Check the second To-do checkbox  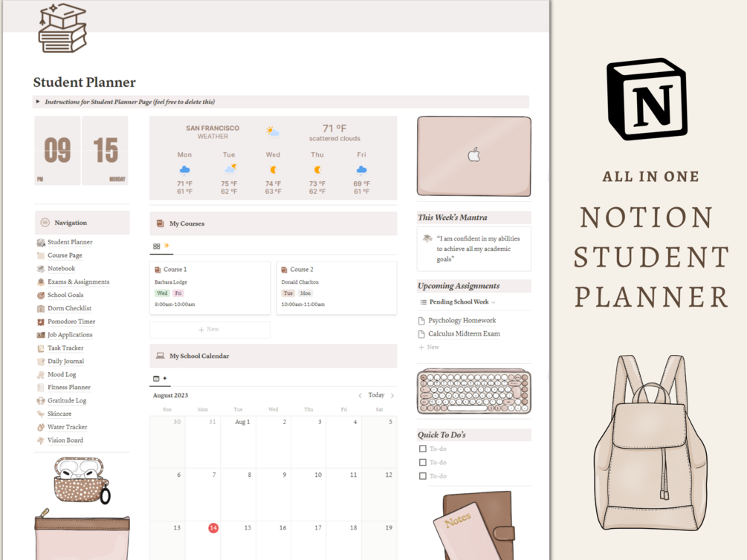[x=423, y=463]
